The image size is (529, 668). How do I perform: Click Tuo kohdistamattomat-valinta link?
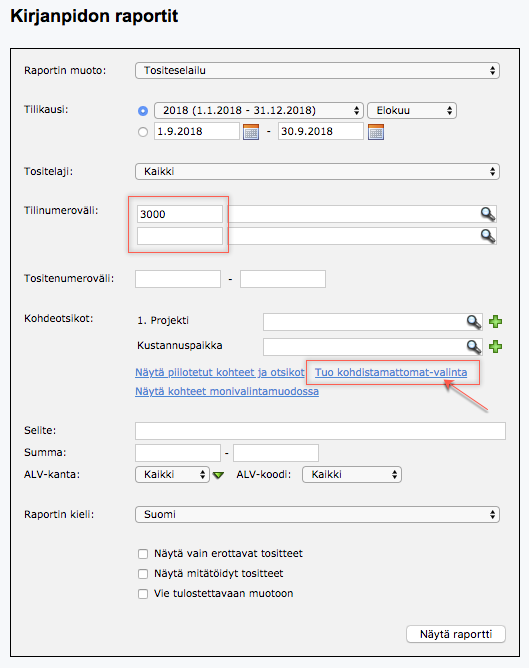pos(391,372)
